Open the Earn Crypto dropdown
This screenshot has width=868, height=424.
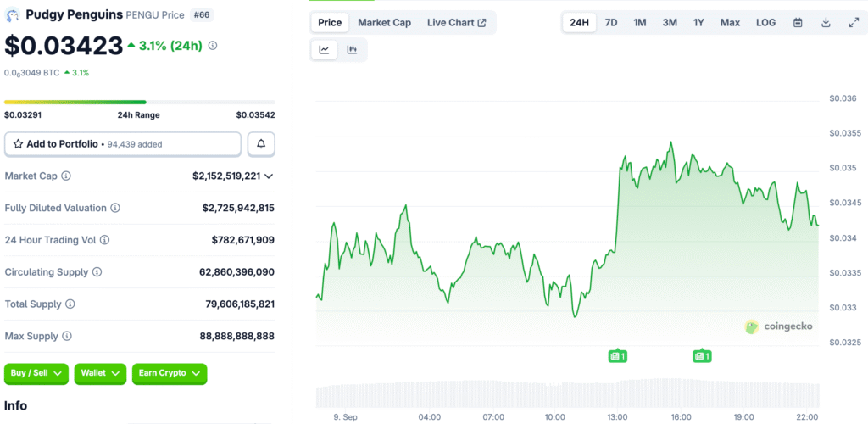click(170, 374)
